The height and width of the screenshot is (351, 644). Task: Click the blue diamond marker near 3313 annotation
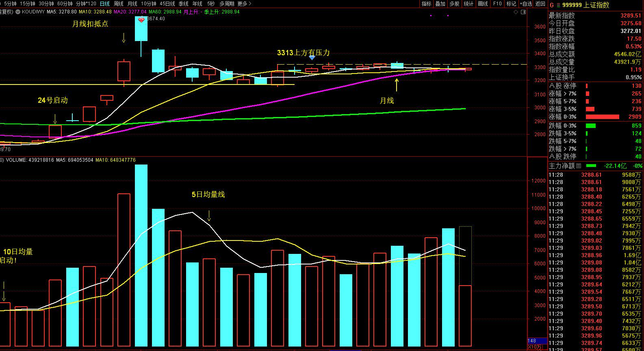(312, 58)
